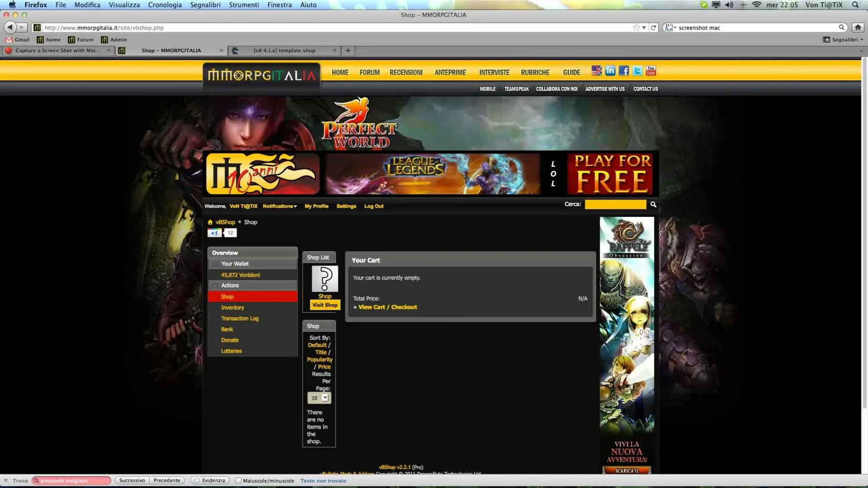
Task: Bookmark this page with the star icon
Action: coord(636,28)
